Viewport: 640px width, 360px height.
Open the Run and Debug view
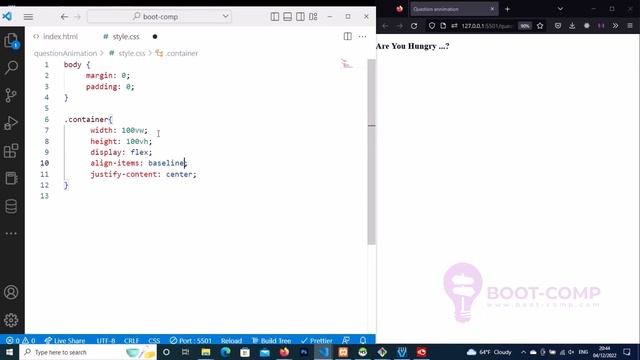pos(11,123)
